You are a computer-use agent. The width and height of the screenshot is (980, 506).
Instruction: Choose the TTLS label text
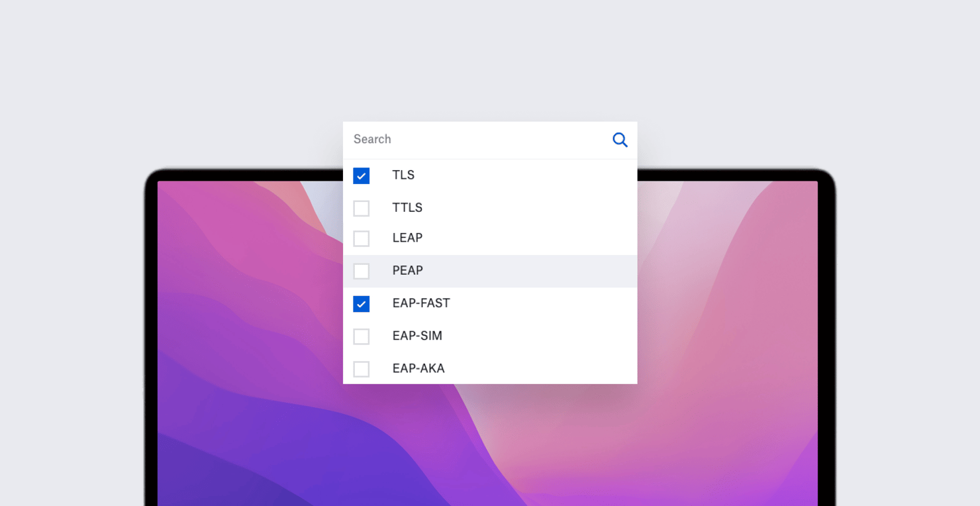point(407,208)
